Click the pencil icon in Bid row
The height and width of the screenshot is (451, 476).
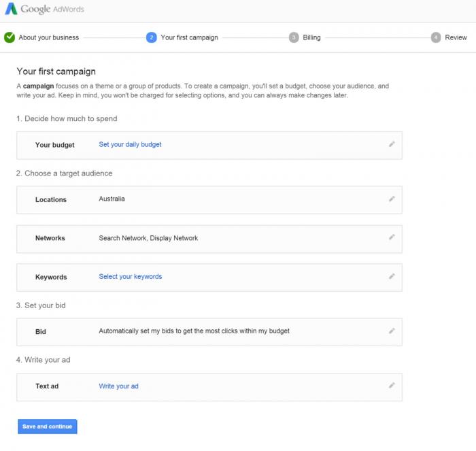pos(392,331)
